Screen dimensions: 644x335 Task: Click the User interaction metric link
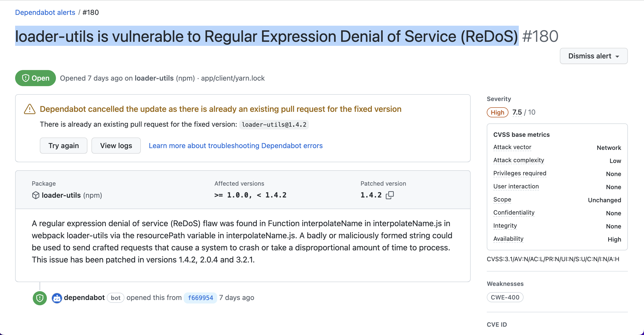coord(516,186)
